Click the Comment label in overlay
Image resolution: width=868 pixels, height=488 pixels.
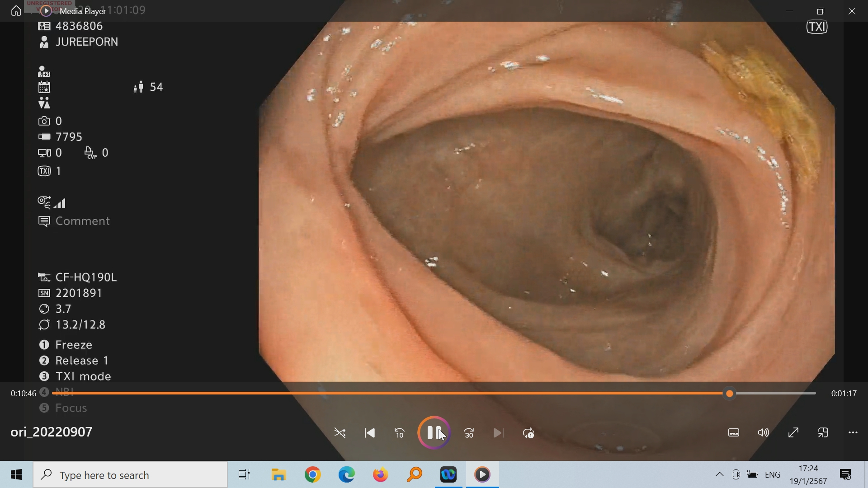[83, 221]
